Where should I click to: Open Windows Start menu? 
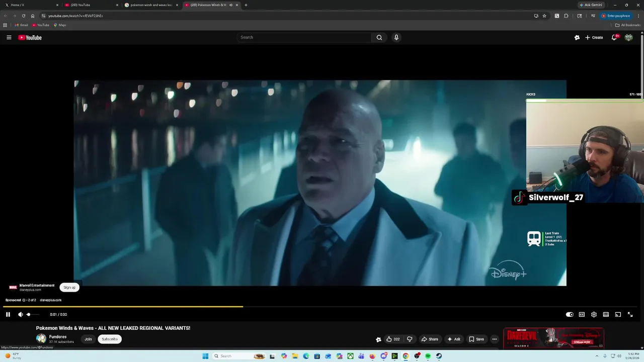[x=205, y=356]
